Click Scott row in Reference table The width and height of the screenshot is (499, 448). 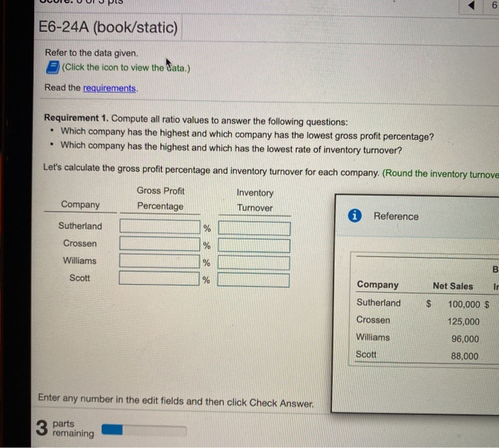(x=426, y=355)
